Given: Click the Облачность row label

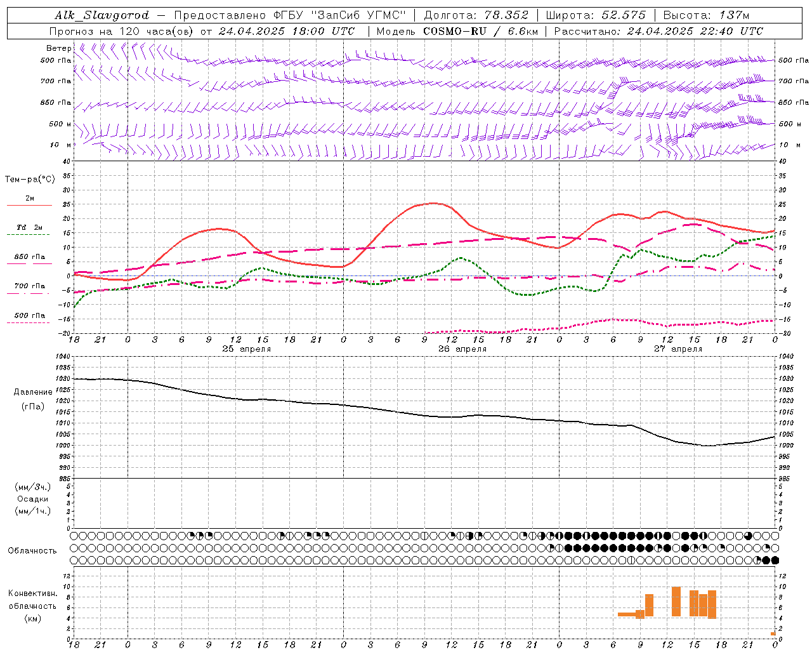Looking at the screenshot, I should pyautogui.click(x=32, y=550).
